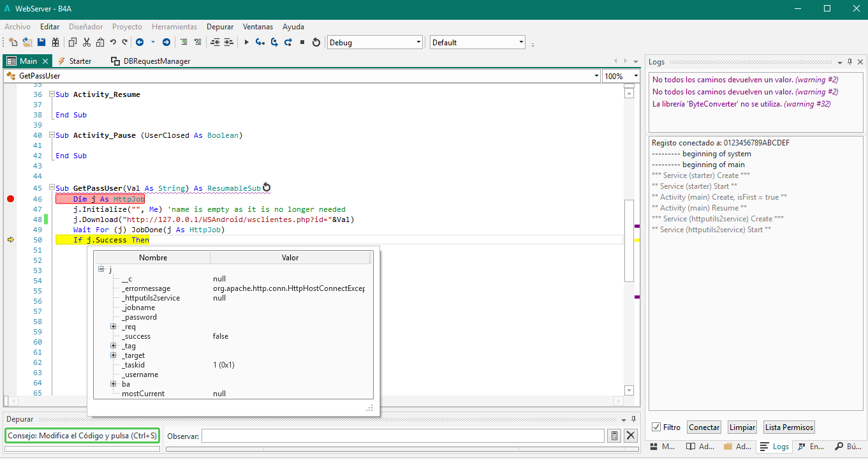Expand the _req node in watch tree

(114, 327)
